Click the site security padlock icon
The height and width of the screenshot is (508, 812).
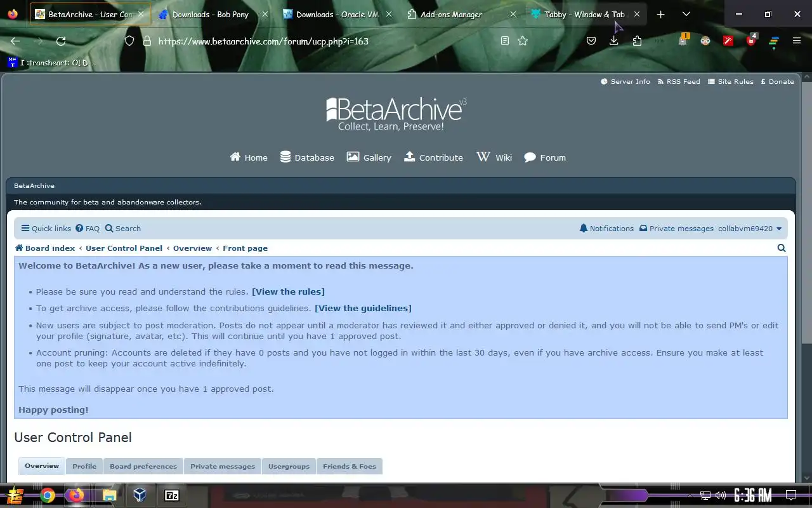click(147, 41)
